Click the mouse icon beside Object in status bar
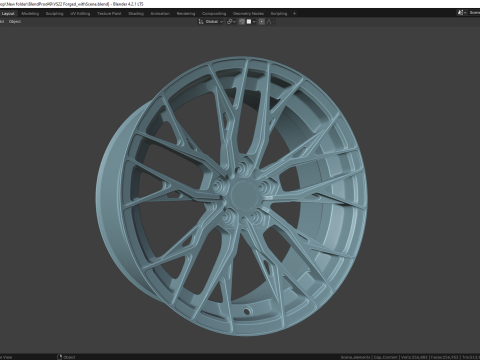This screenshot has width=480, height=360. tap(60, 357)
